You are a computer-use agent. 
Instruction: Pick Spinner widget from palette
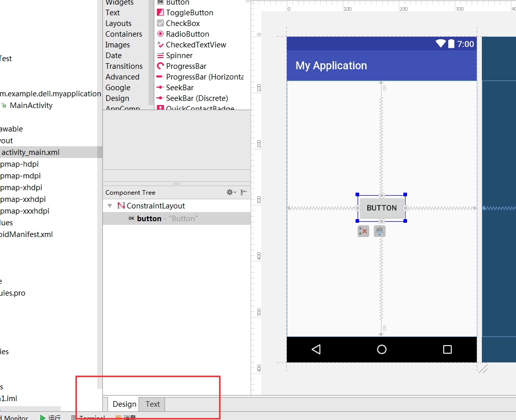pyautogui.click(x=175, y=56)
